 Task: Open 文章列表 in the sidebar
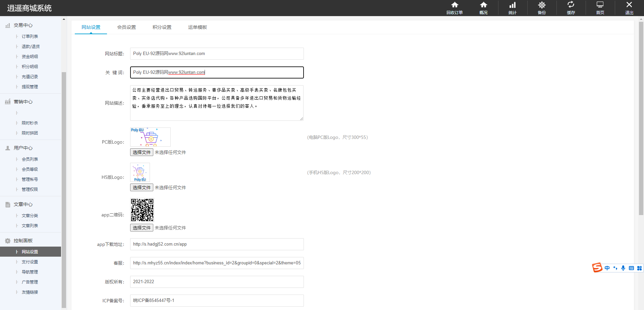[x=31, y=225]
